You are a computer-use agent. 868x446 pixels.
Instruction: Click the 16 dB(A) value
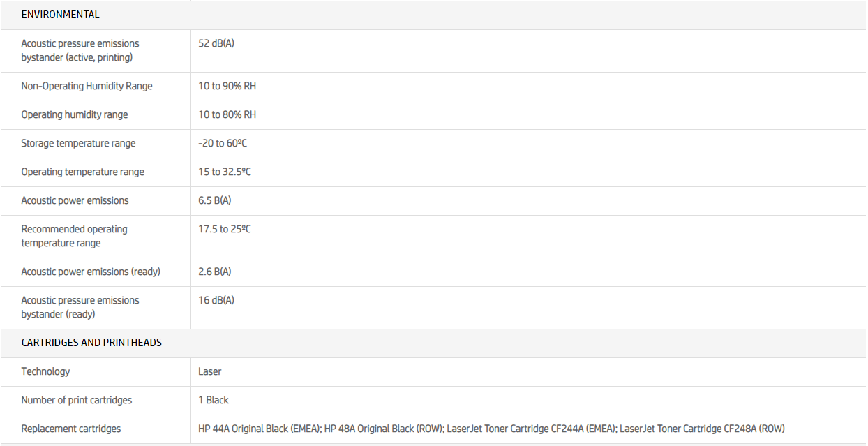216,300
